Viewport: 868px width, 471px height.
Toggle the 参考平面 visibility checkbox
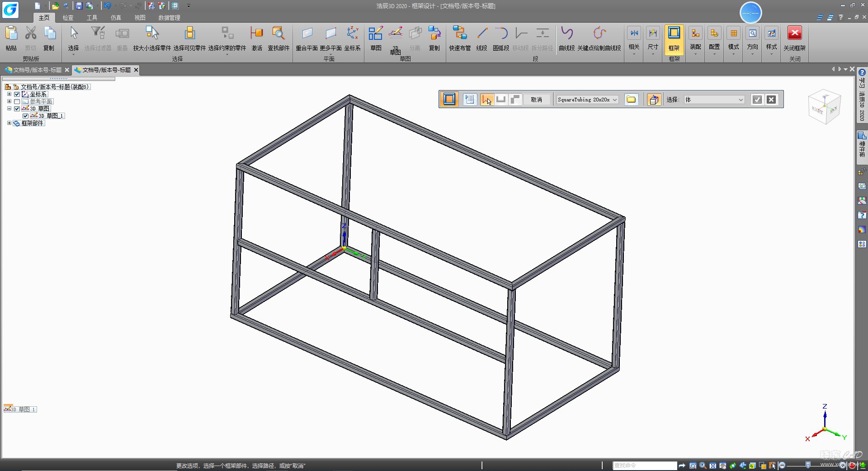coord(17,102)
